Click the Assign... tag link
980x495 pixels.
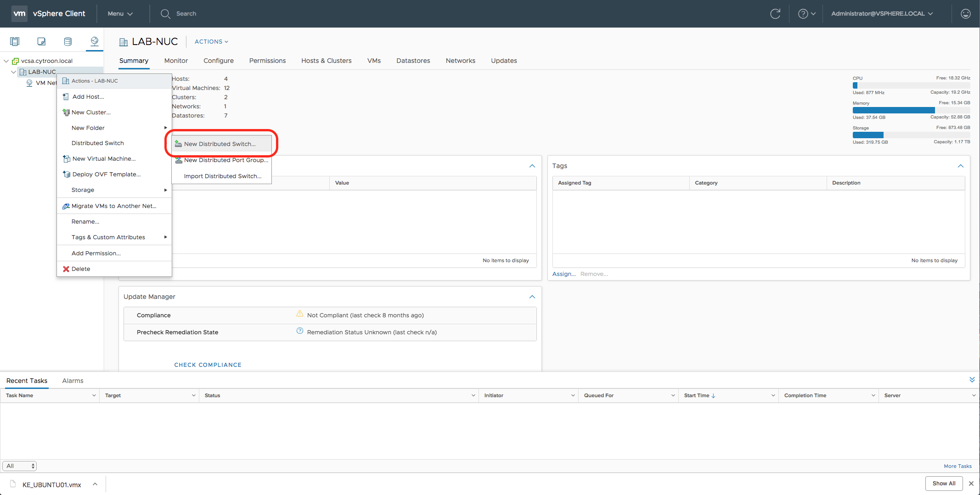(563, 274)
